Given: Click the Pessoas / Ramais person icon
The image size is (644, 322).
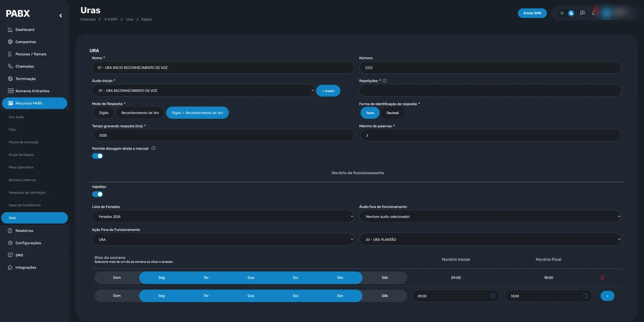Looking at the screenshot, I should [x=10, y=54].
